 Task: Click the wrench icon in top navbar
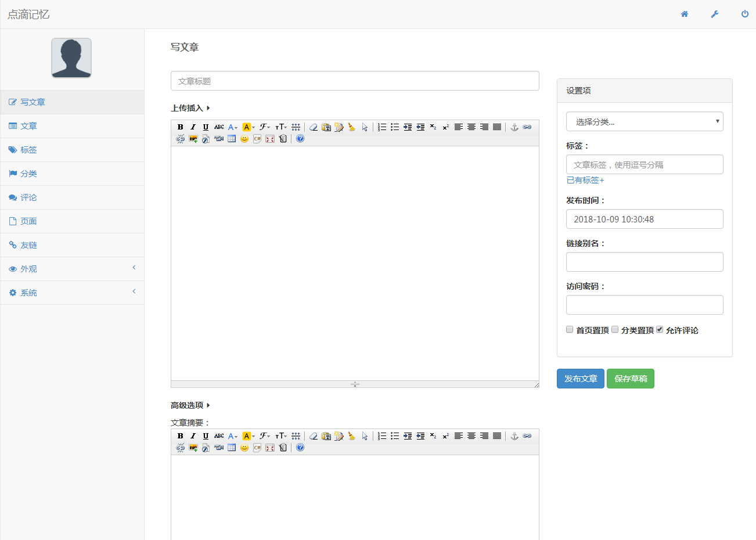point(715,14)
